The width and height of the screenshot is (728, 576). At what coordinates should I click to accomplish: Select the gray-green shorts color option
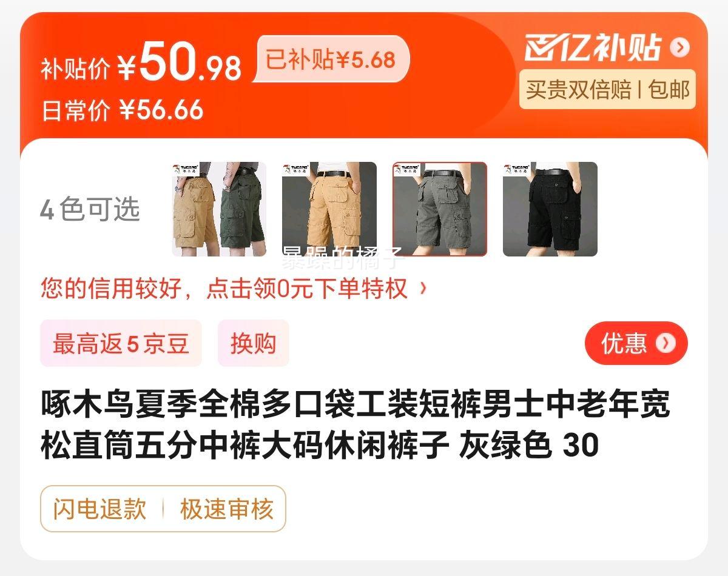point(440,209)
